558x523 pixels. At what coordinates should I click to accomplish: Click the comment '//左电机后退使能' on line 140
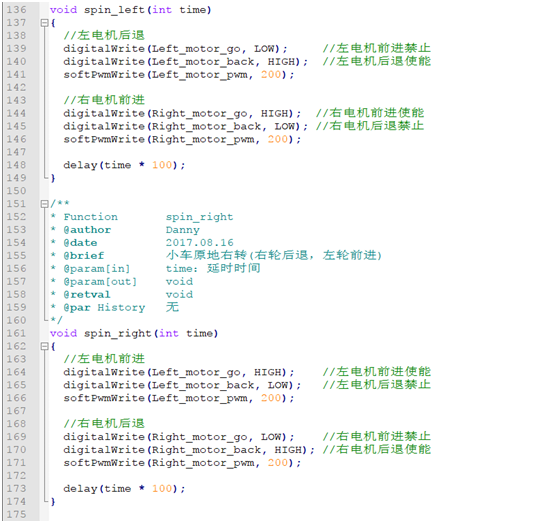point(377,62)
